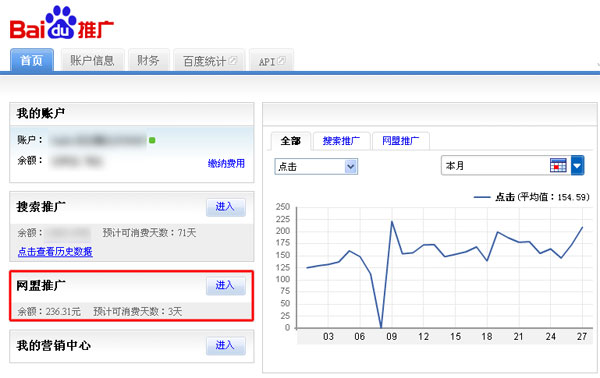Select the 全部 chart tab
Viewport: 600px width, 378px height.
pos(291,141)
